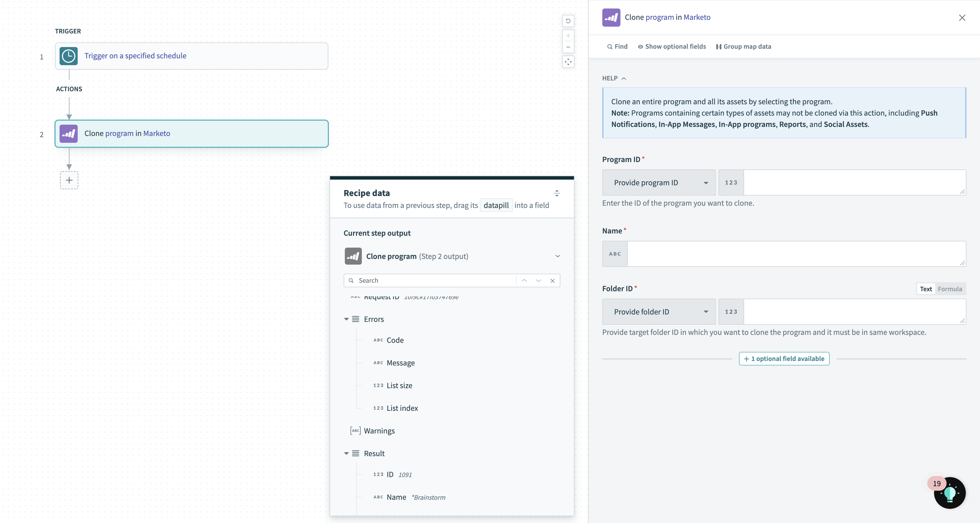Viewport: 980px width, 523px height.
Task: Zoom in the recipe canvas
Action: (568, 36)
